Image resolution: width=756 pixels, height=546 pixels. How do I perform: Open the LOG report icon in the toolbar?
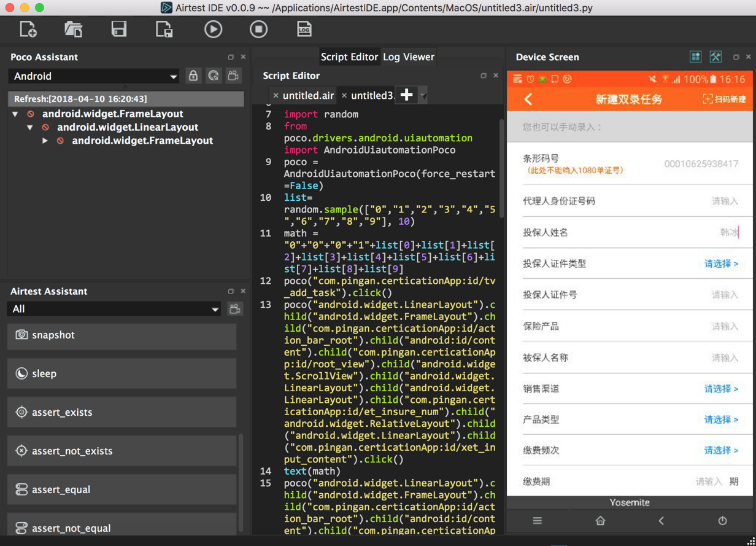(304, 29)
